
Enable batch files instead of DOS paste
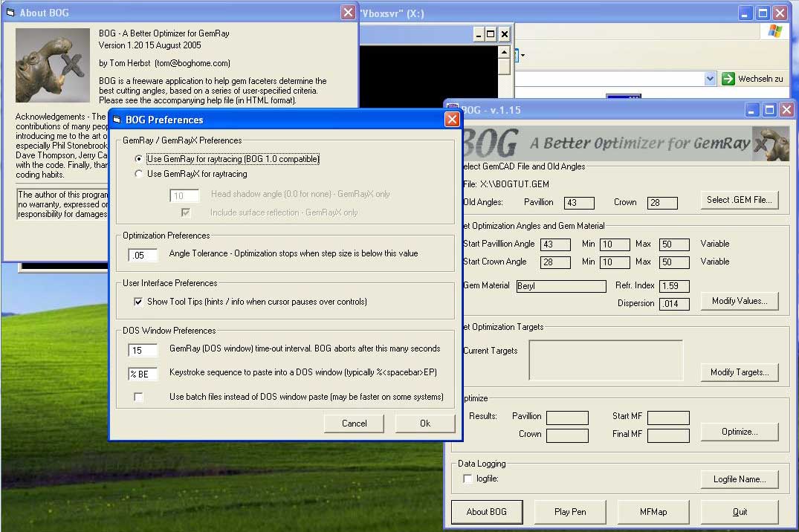tap(138, 397)
